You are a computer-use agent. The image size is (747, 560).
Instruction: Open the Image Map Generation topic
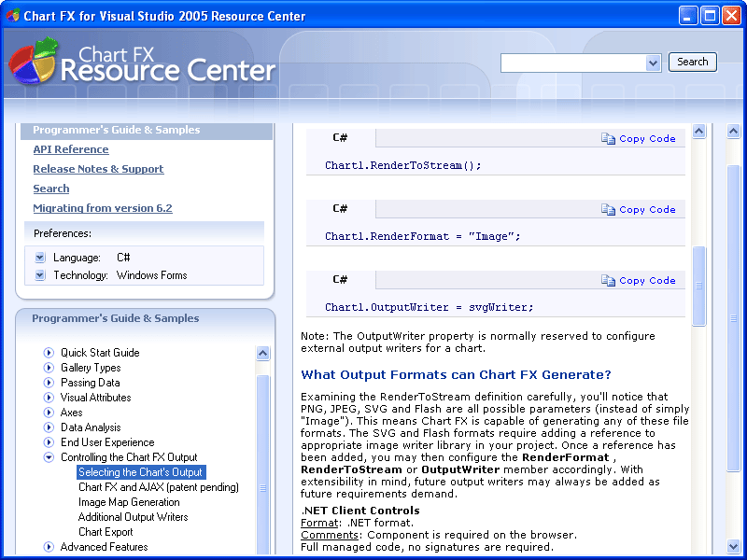(x=129, y=502)
